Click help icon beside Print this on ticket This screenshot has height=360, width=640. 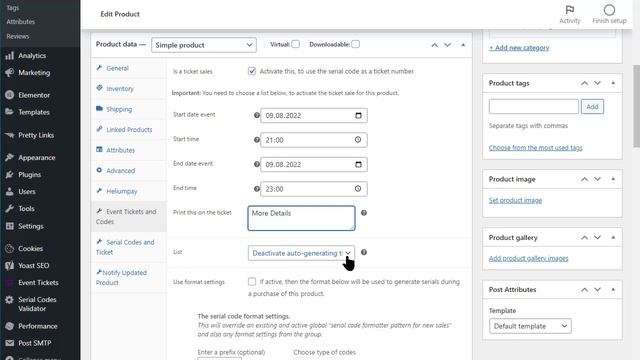tap(364, 213)
